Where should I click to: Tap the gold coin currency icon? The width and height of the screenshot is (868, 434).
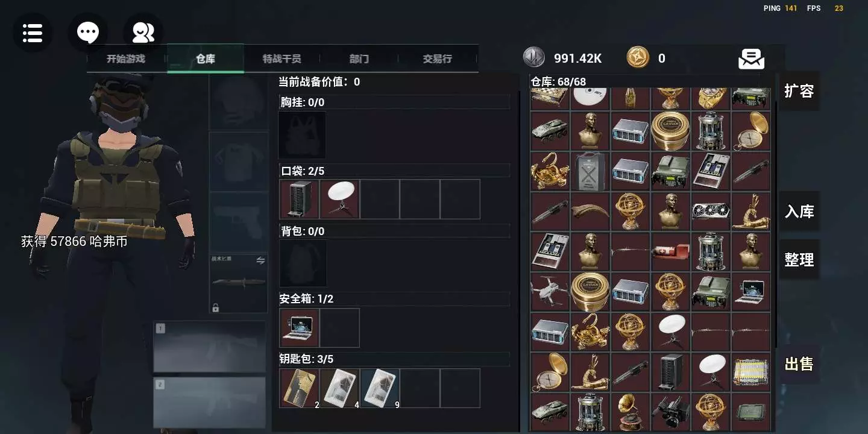[x=638, y=58]
